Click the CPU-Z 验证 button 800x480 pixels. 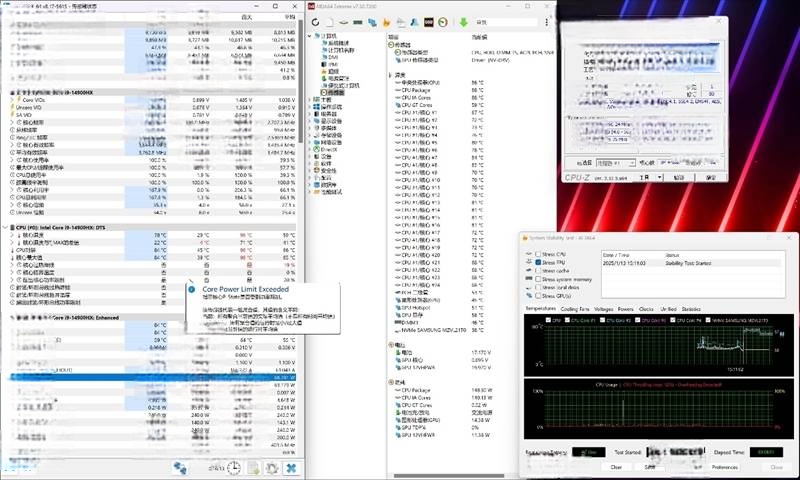pos(679,178)
